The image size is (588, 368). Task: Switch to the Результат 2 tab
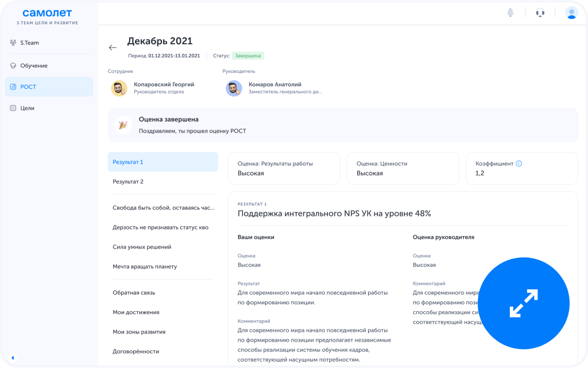(128, 181)
